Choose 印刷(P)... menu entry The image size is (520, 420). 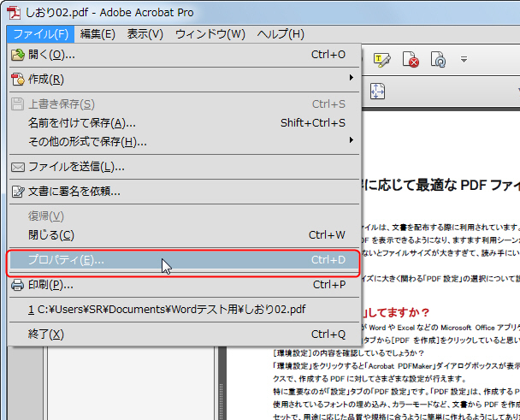click(184, 285)
